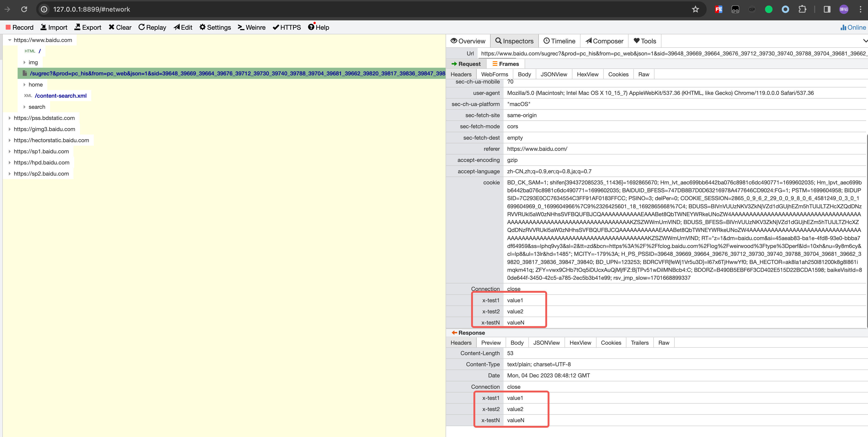
Task: Expand https://gimg3.baidu.com node
Action: 10,129
